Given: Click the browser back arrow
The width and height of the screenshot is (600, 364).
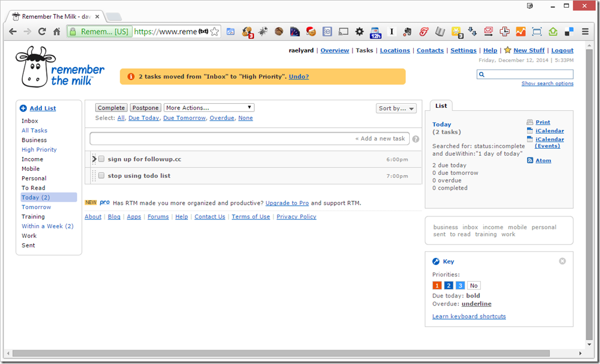Looking at the screenshot, I should pyautogui.click(x=13, y=32).
